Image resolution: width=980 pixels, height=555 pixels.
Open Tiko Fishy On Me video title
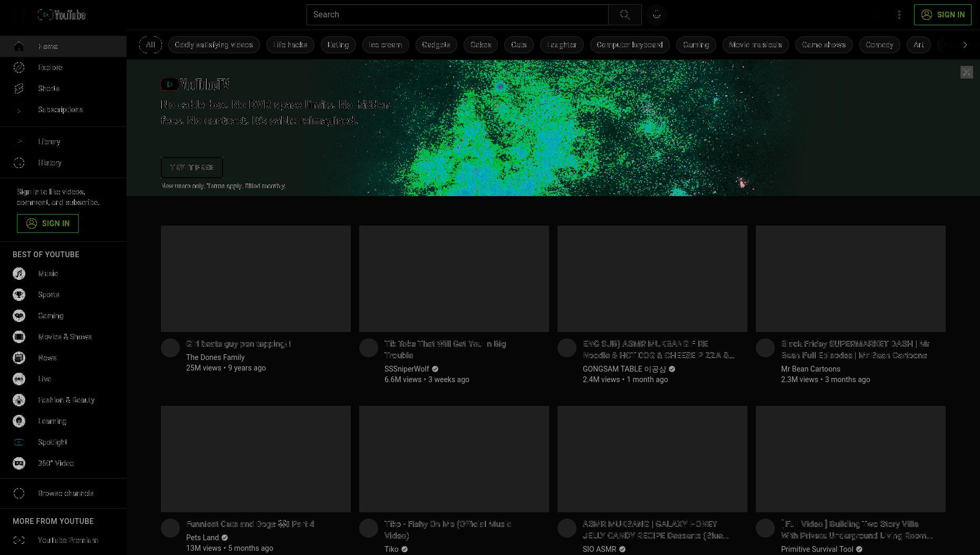tap(448, 530)
